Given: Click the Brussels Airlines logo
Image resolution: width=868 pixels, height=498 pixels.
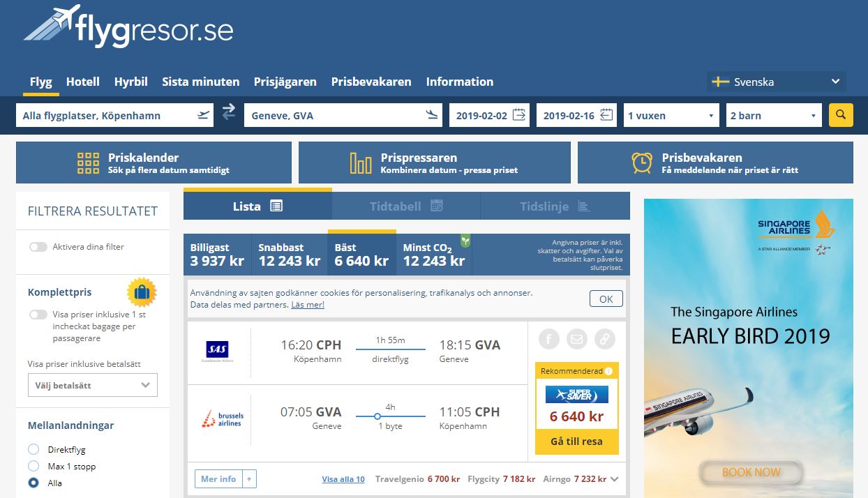Looking at the screenshot, I should point(222,418).
